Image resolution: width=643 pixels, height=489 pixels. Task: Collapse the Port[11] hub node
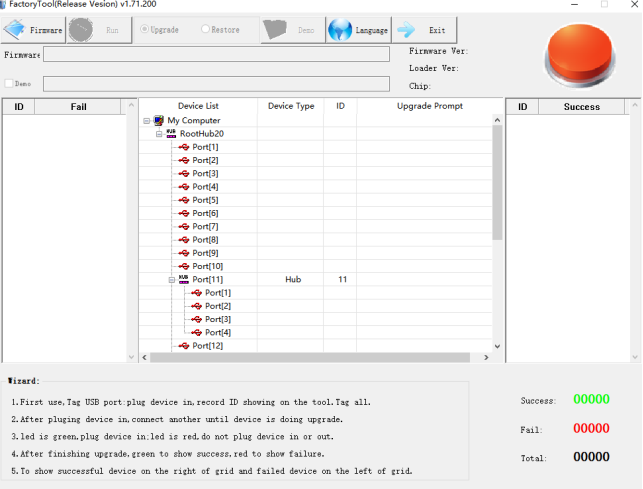coord(171,280)
